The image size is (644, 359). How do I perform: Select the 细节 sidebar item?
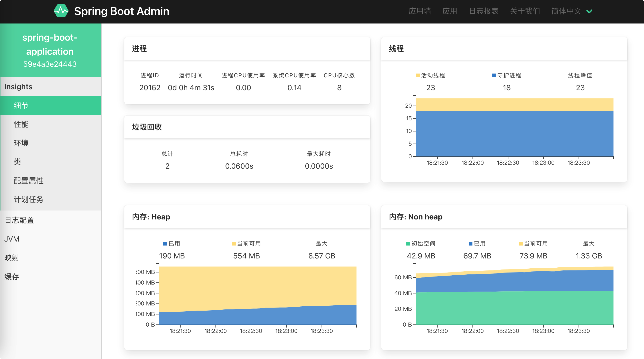click(51, 105)
